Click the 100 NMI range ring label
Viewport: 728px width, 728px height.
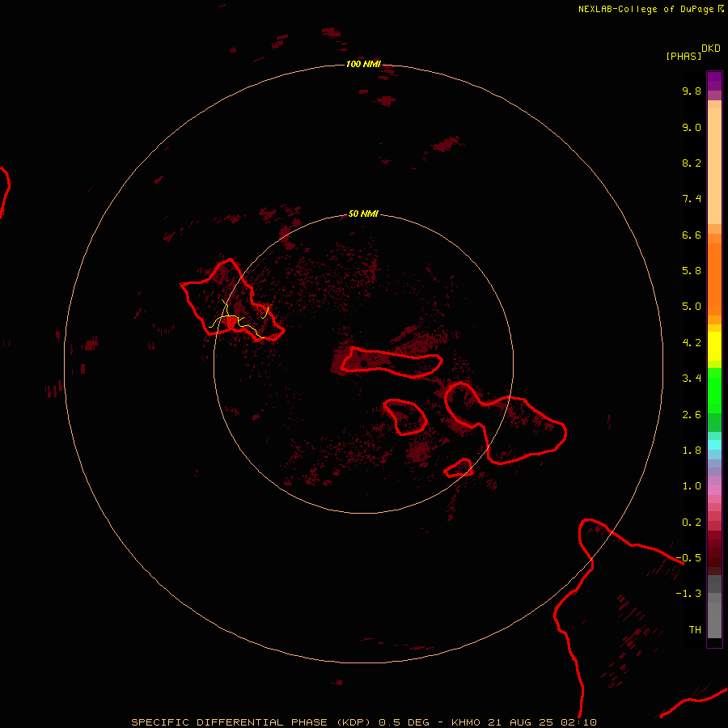(x=363, y=64)
